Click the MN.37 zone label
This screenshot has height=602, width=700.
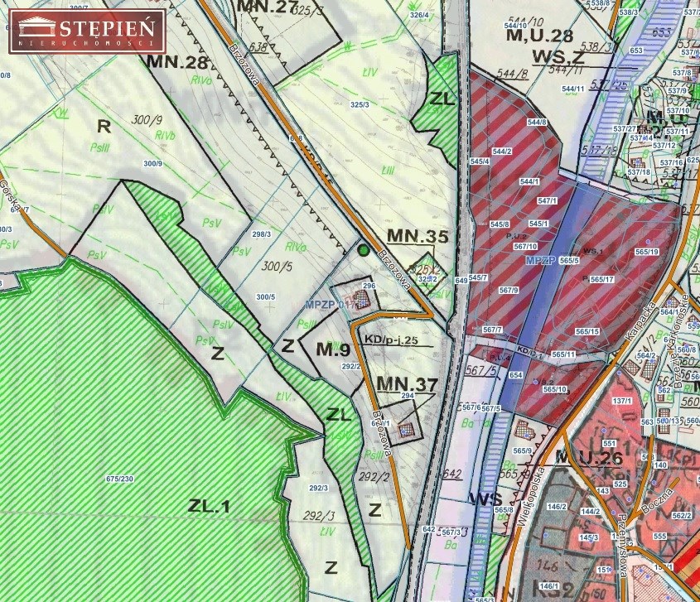[406, 383]
